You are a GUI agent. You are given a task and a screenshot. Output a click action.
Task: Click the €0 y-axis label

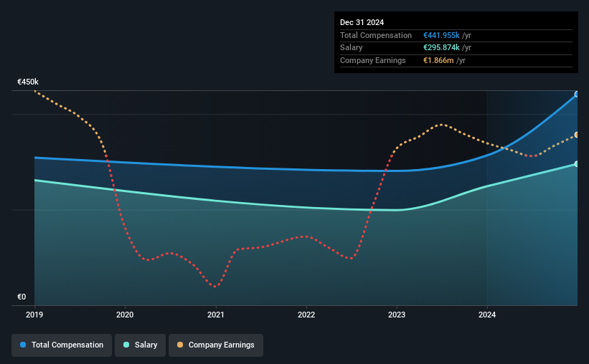(22, 297)
